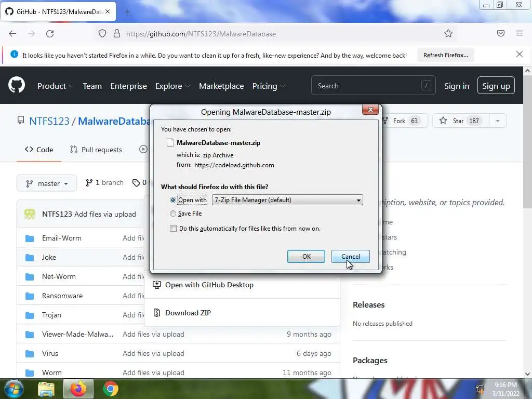Click the Net-Worm folder icon
532x399 pixels.
click(x=30, y=277)
